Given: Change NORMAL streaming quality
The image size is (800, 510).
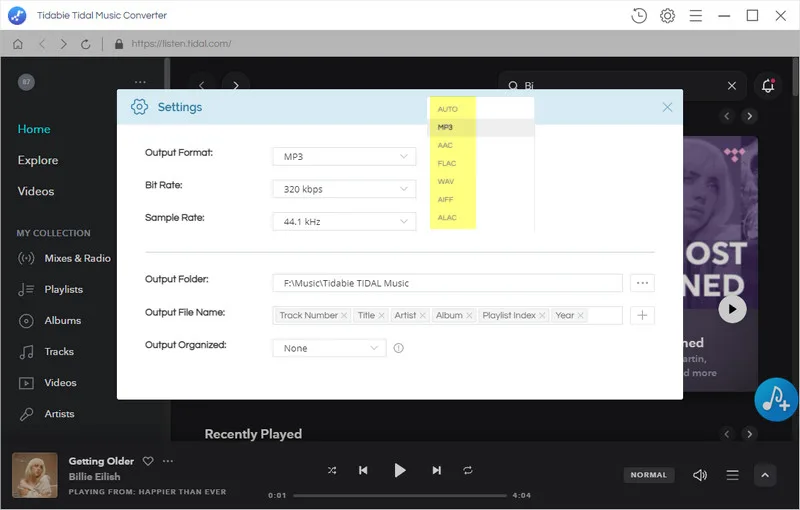Looking at the screenshot, I should coord(648,475).
